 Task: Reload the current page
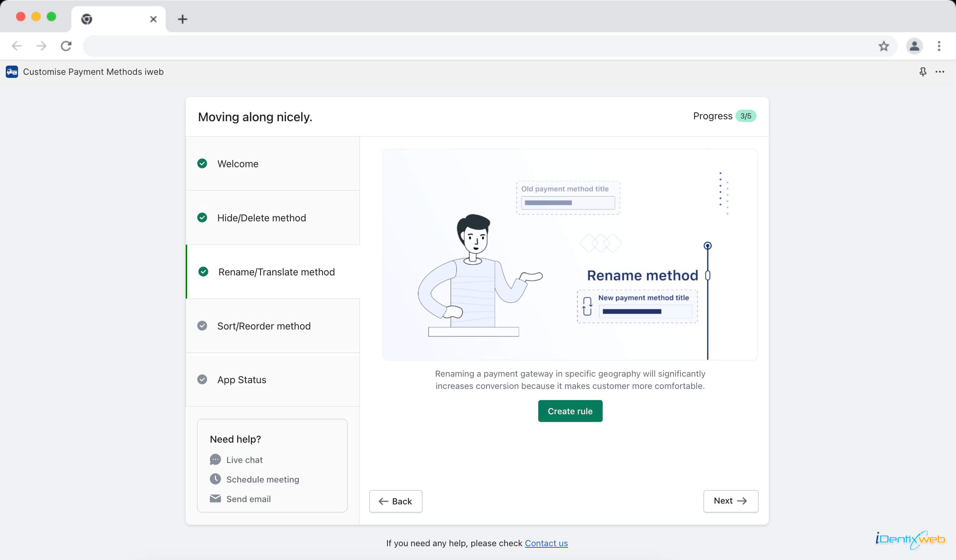pos(66,46)
